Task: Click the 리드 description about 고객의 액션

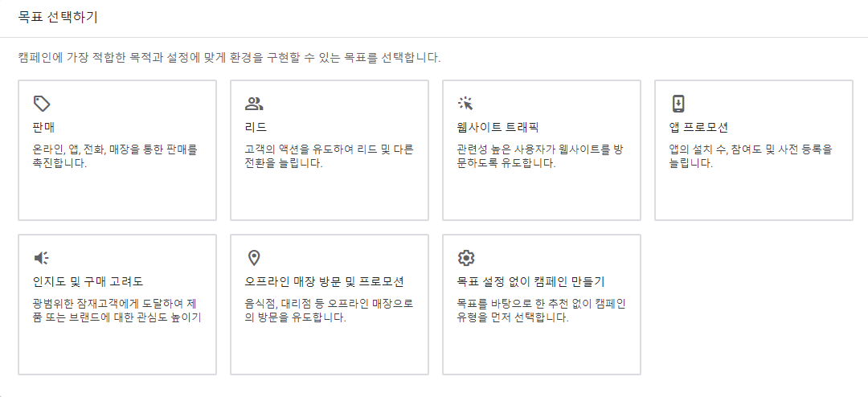Action: (330, 157)
